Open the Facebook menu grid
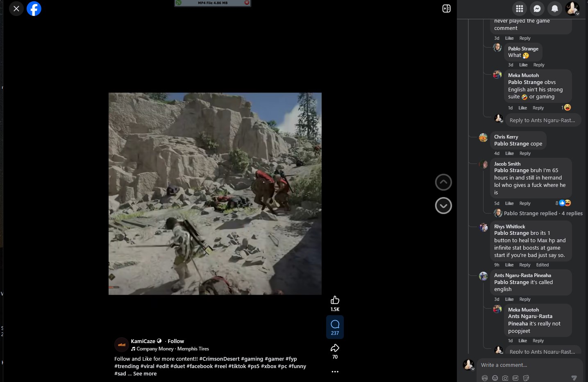 click(x=520, y=9)
